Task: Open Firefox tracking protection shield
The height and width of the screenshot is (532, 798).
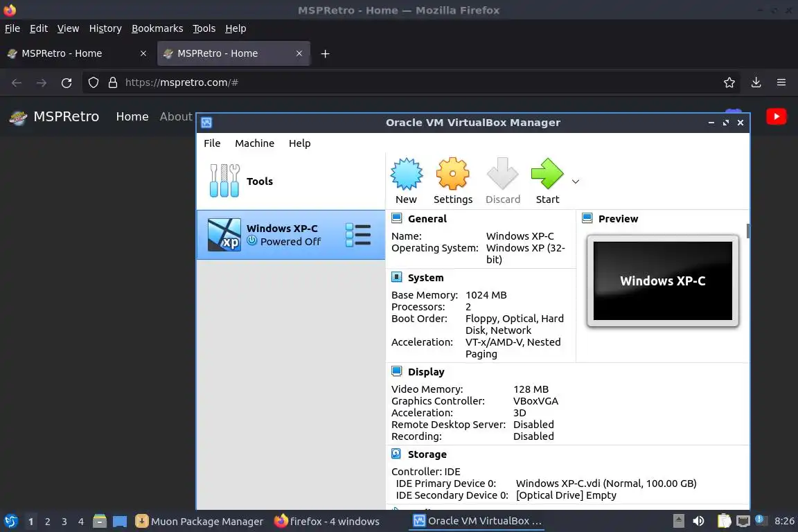Action: [x=93, y=82]
